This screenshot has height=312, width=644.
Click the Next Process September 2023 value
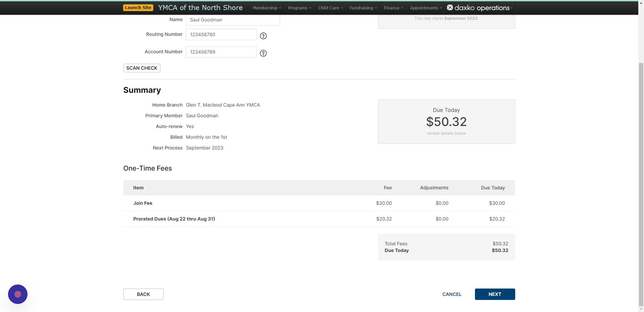pos(204,148)
